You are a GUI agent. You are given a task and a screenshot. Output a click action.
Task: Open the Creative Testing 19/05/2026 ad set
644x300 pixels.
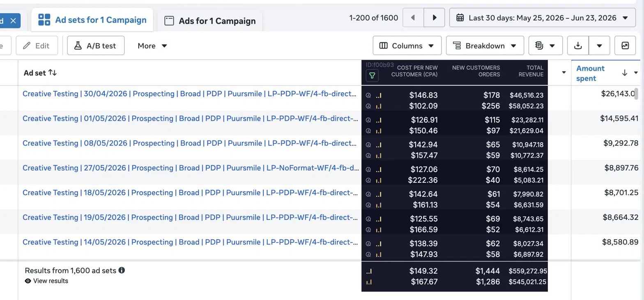tap(190, 217)
